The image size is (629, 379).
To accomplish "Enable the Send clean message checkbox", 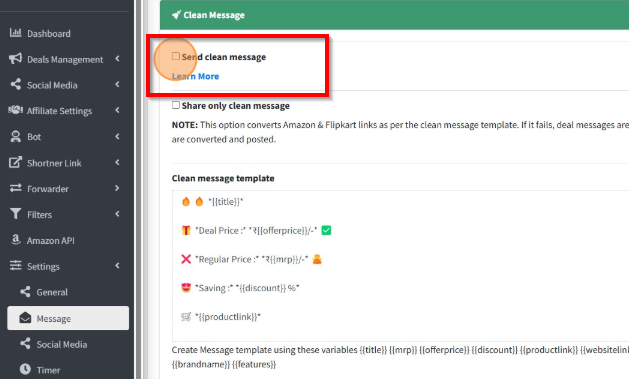I will 176,56.
